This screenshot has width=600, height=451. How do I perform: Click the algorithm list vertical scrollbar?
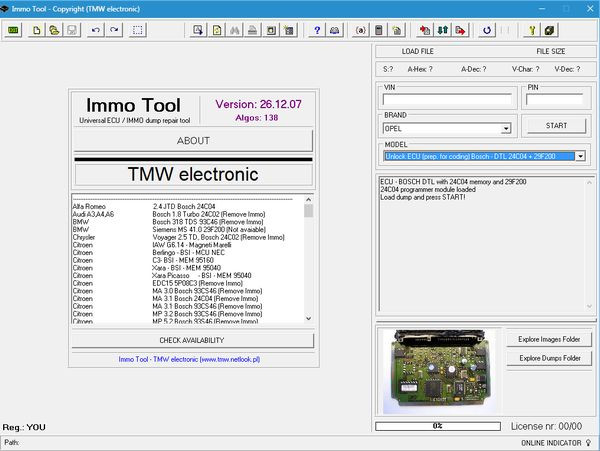tap(308, 260)
